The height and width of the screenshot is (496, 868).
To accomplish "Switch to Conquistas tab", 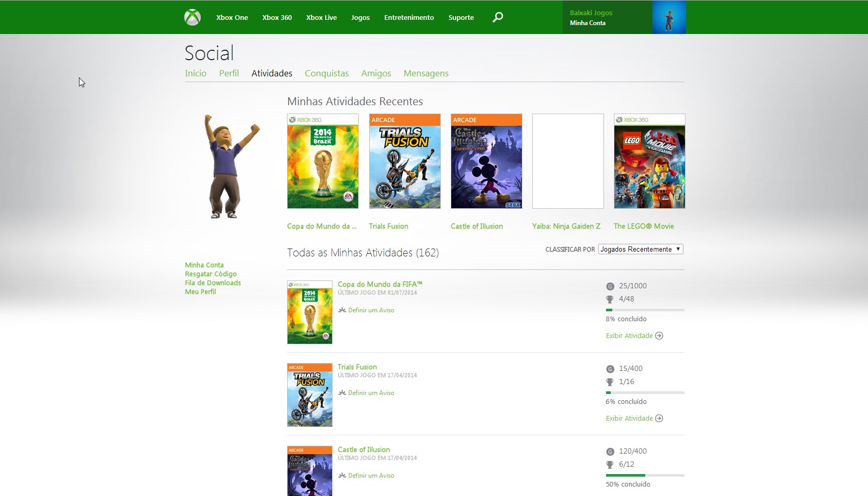I will 327,73.
